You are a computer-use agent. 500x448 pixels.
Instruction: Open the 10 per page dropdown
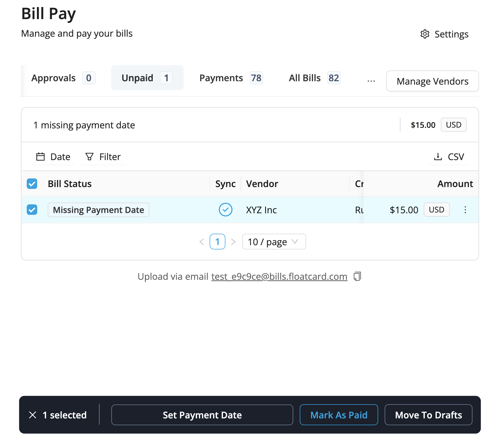tap(274, 242)
